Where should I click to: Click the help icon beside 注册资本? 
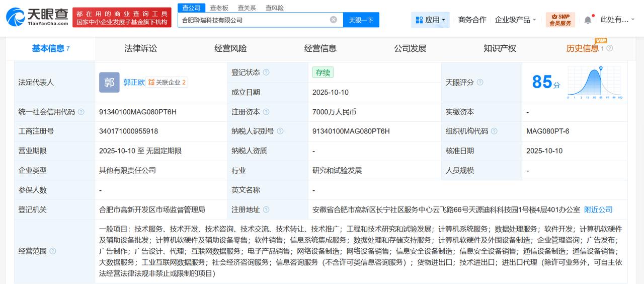pyautogui.click(x=266, y=112)
